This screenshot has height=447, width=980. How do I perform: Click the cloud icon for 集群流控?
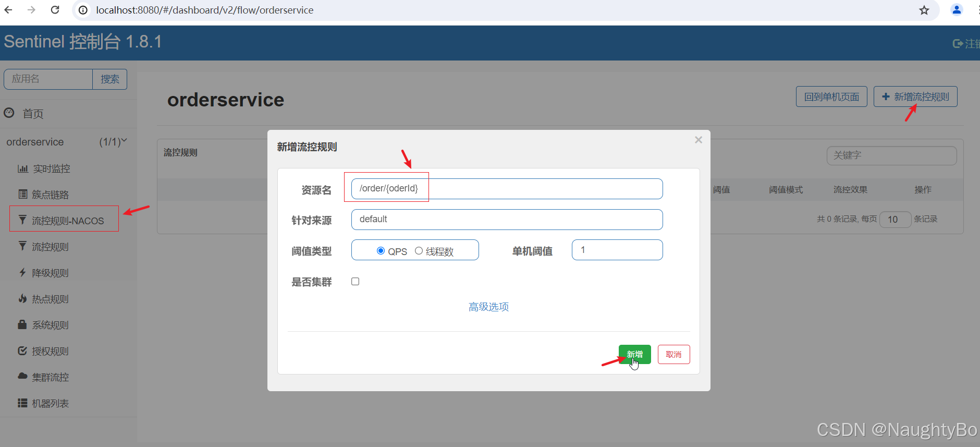[x=22, y=376]
